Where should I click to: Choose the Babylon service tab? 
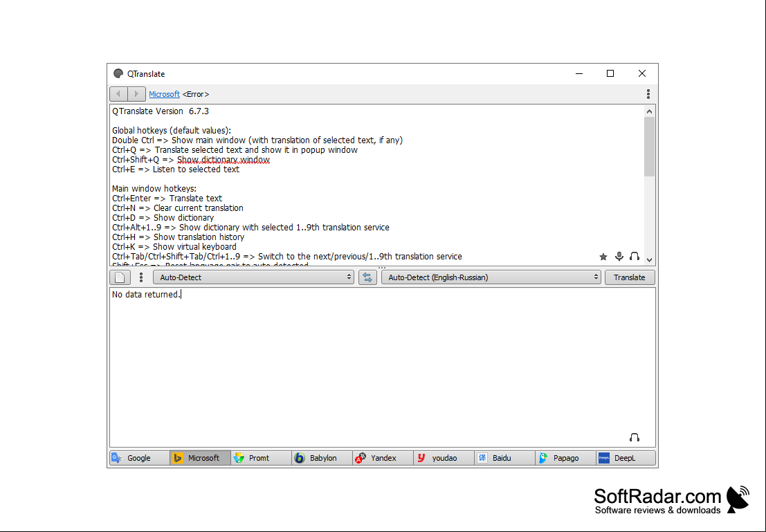point(322,458)
